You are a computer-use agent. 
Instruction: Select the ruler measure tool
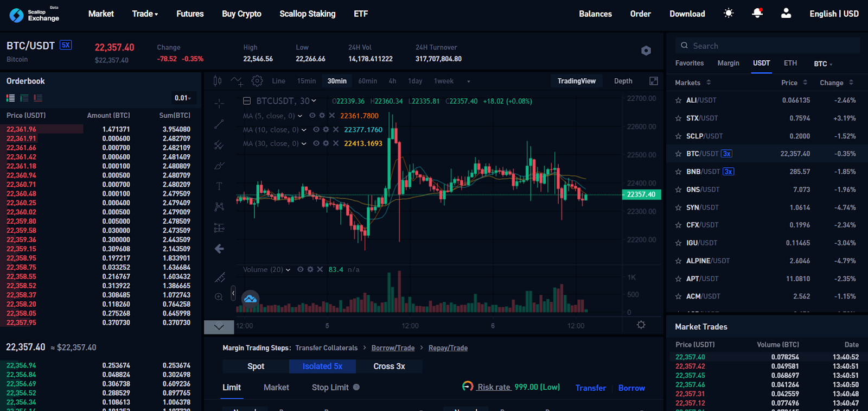click(219, 277)
